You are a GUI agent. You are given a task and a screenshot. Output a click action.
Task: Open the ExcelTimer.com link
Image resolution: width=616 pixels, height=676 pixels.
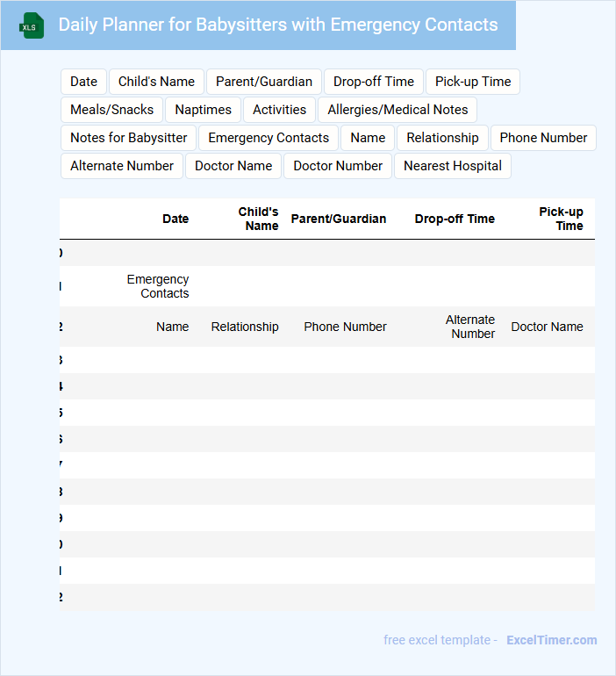pyautogui.click(x=552, y=640)
